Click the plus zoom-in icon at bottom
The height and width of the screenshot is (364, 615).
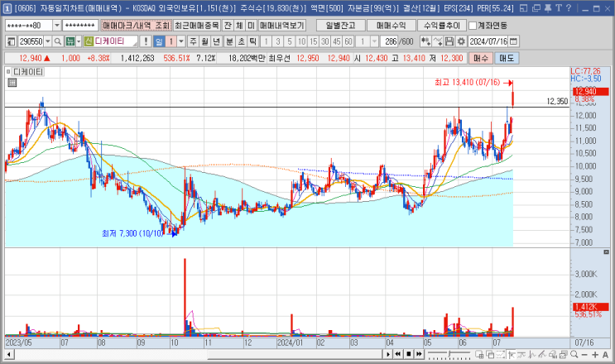tap(595, 355)
